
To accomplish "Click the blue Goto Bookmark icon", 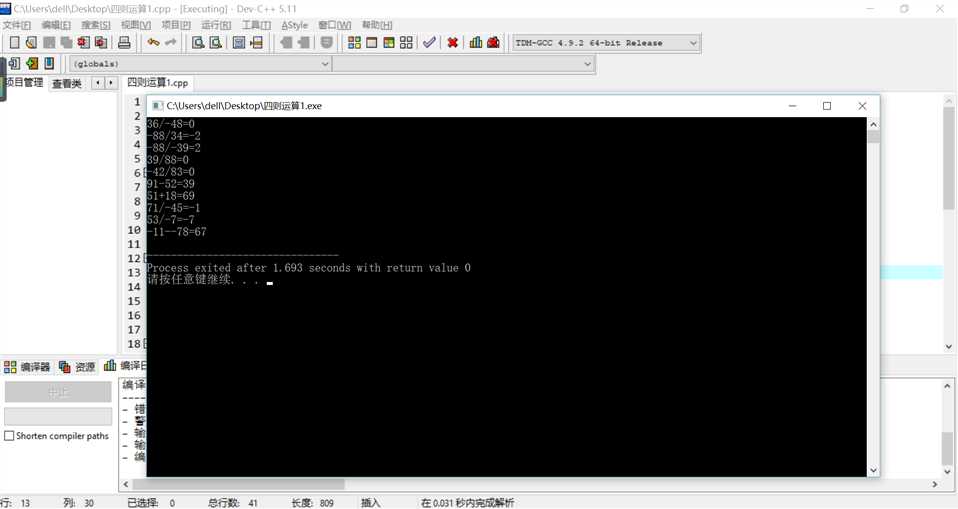I will (x=49, y=63).
